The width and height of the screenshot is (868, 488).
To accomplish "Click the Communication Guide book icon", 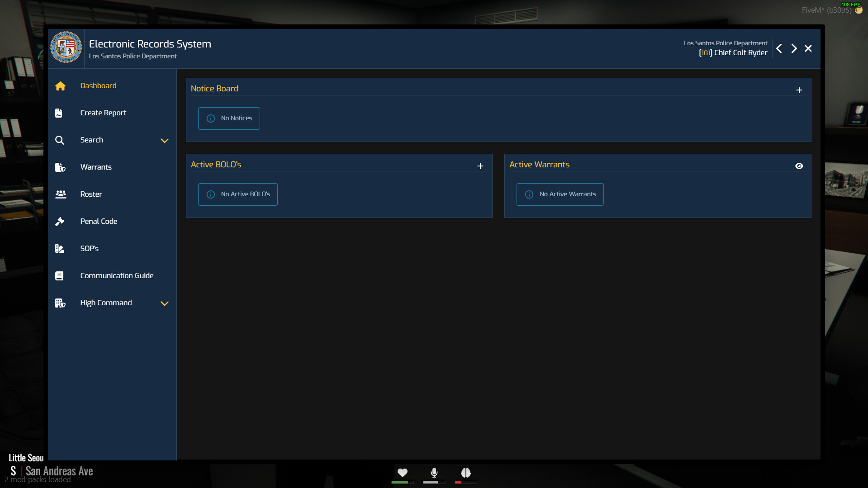I will (59, 275).
